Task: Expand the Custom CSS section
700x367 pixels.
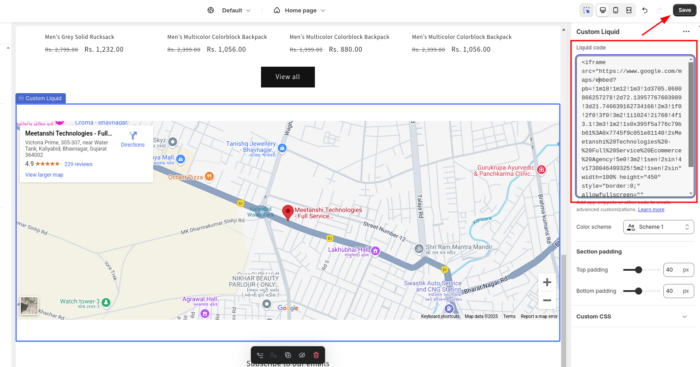Action: coord(632,317)
